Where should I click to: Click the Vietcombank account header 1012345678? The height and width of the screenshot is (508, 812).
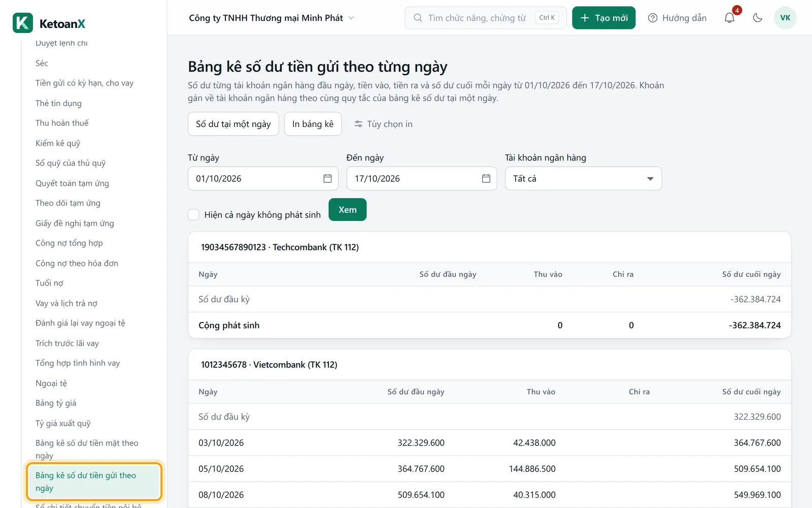pos(269,364)
